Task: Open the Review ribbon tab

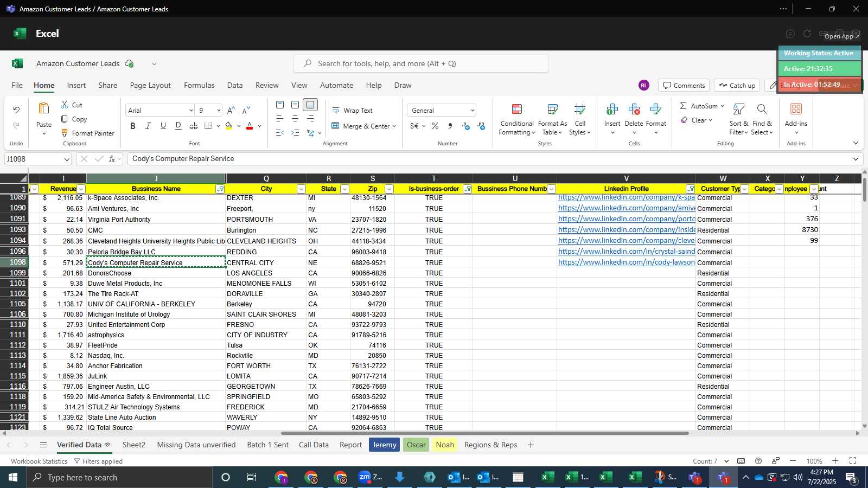Action: [x=267, y=85]
